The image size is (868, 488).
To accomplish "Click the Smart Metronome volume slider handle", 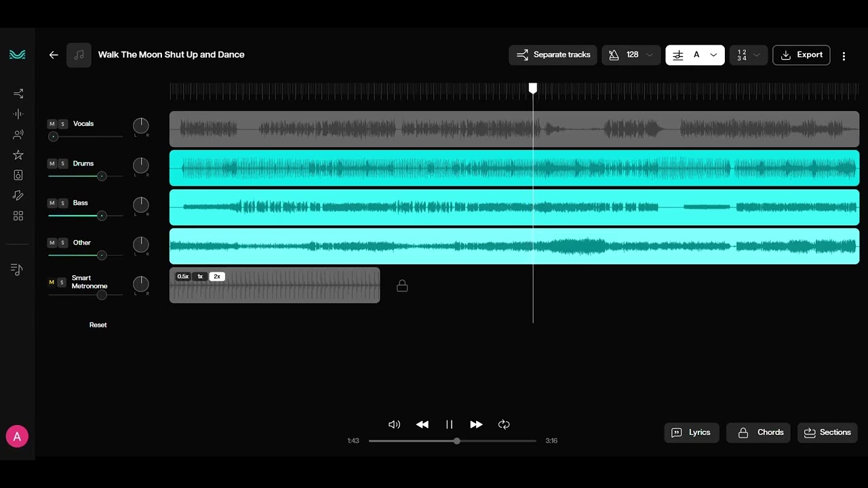I will pyautogui.click(x=102, y=295).
